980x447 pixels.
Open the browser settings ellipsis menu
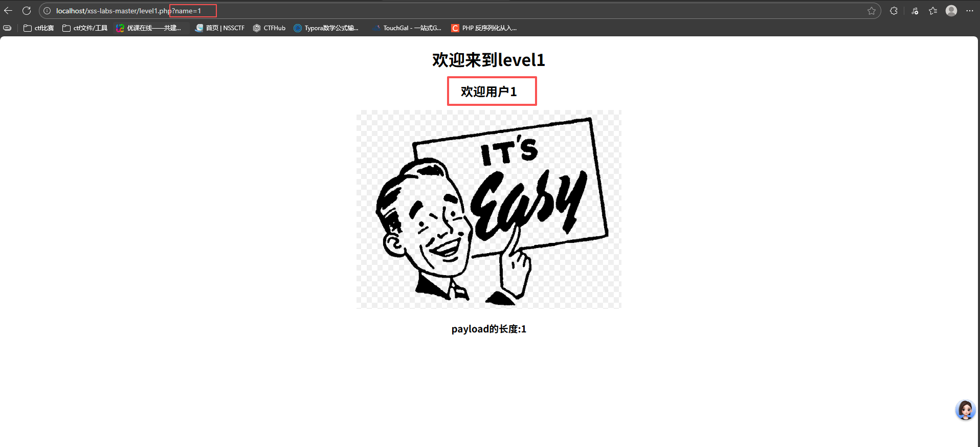coord(970,11)
